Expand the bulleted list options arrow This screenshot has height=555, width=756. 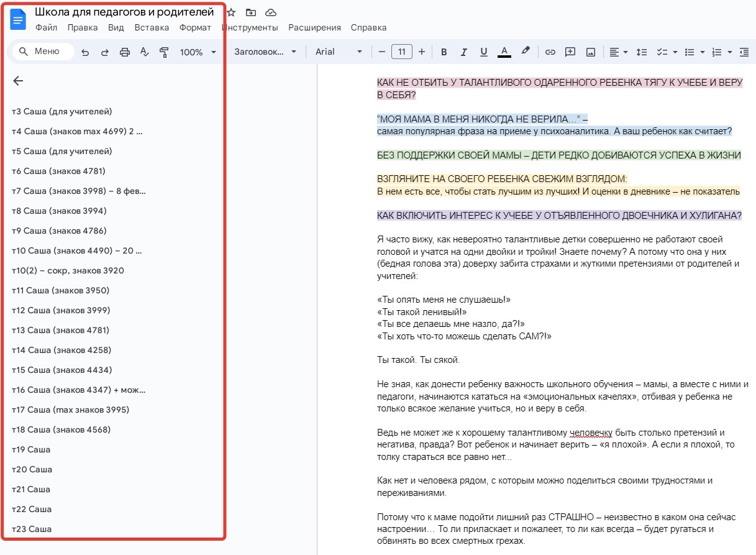702,52
